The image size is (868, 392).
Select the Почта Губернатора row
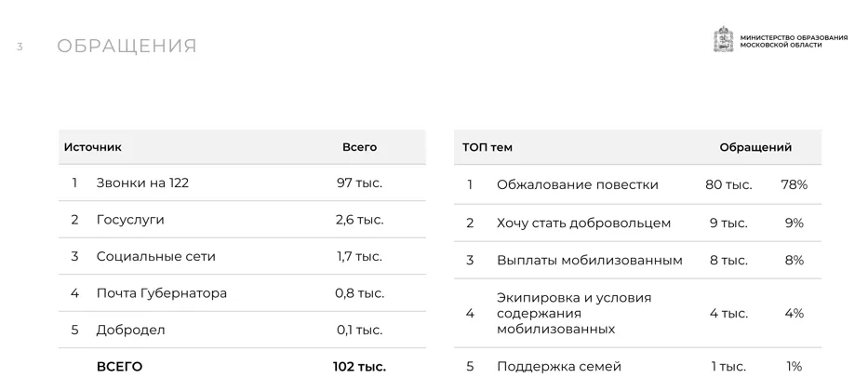point(242,293)
